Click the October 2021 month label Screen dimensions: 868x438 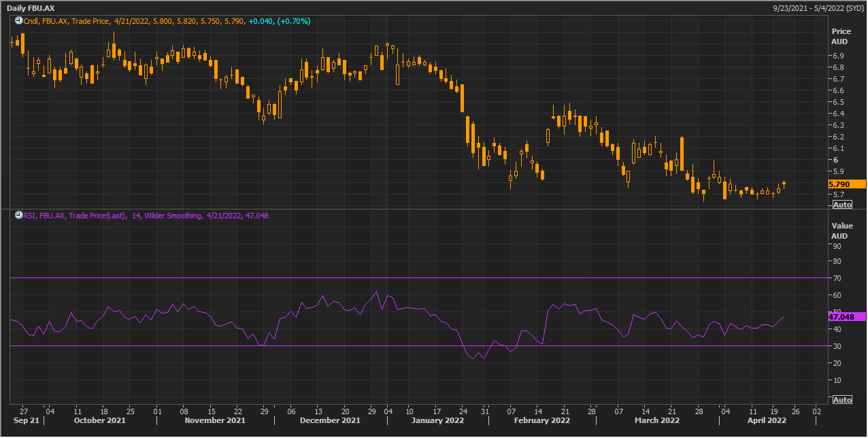(x=99, y=420)
